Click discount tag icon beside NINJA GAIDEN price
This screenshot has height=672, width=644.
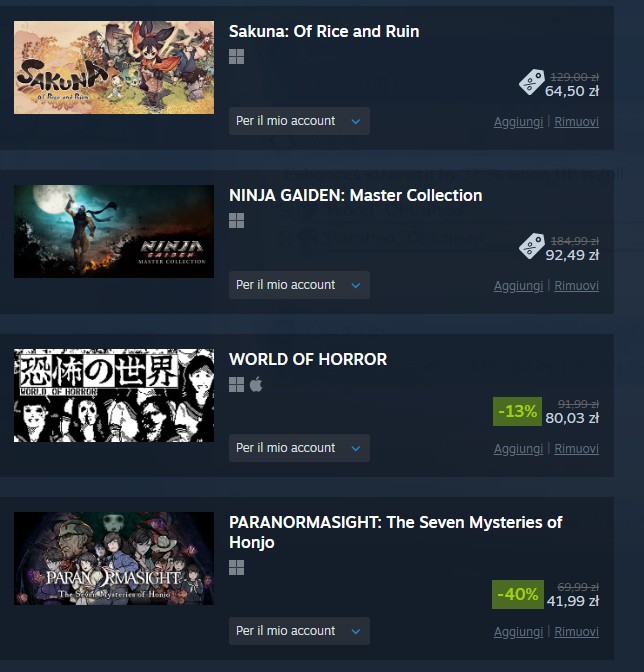(531, 246)
